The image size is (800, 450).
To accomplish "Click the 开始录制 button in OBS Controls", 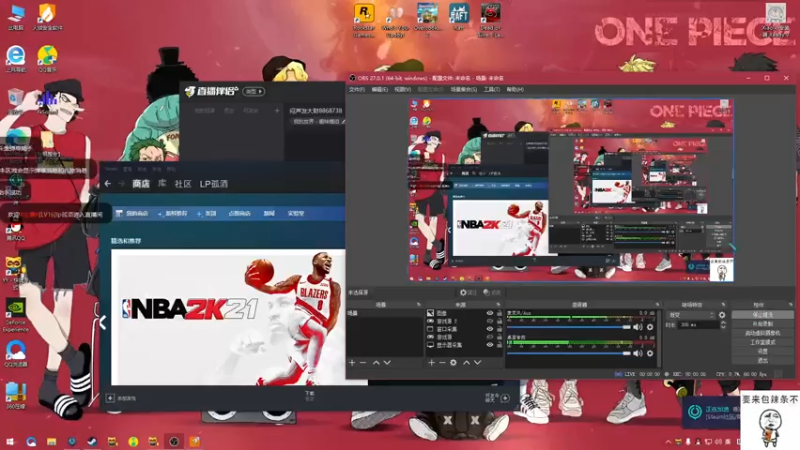I will coord(762,324).
